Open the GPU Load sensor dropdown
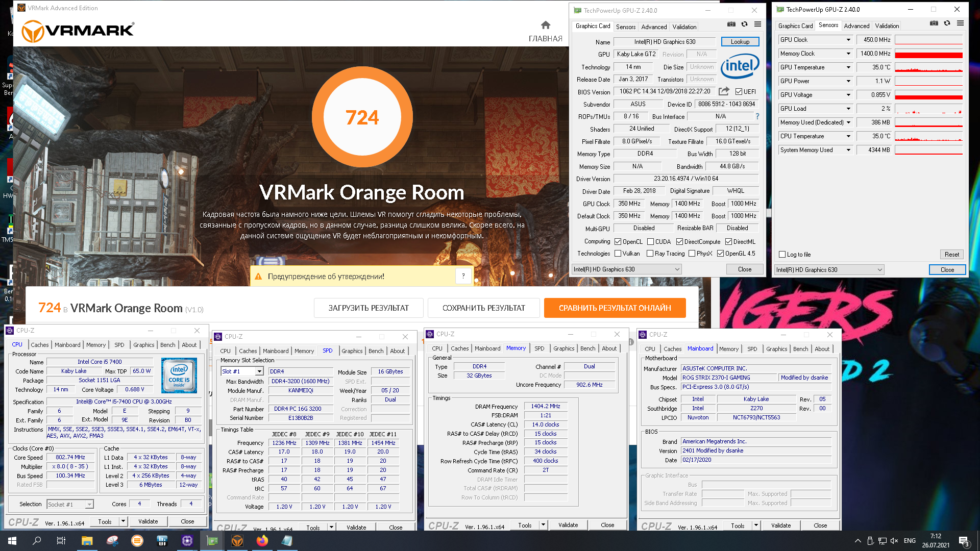The width and height of the screenshot is (980, 551). 848,109
